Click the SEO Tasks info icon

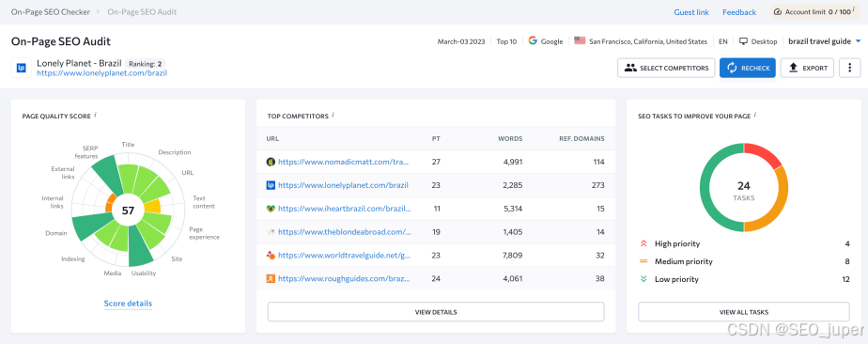pos(755,115)
